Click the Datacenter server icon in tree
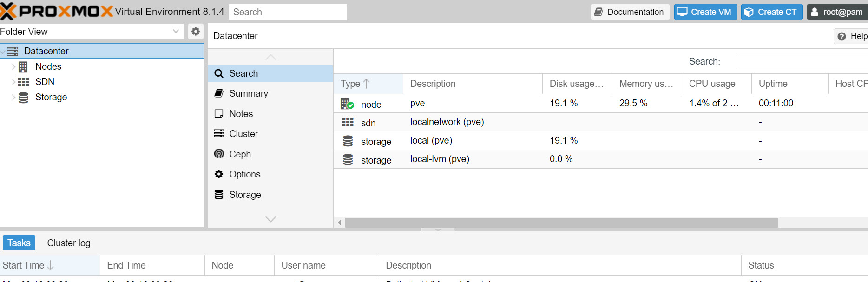Screen dimensions: 868x282 click(x=13, y=51)
